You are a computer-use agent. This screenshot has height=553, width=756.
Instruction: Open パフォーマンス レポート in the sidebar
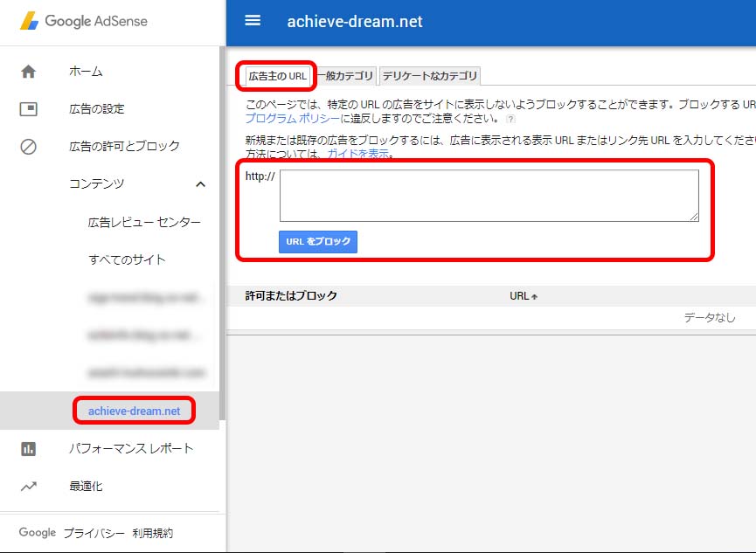(x=131, y=448)
